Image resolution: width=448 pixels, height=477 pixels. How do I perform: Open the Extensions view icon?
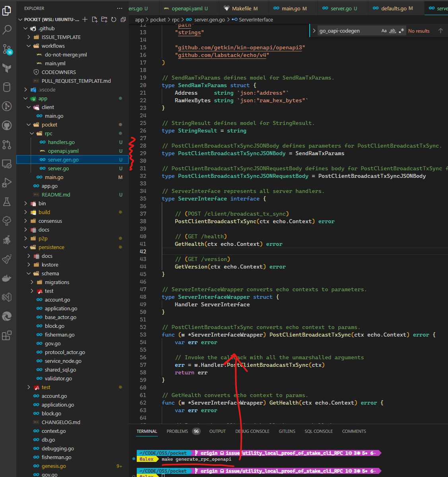pyautogui.click(x=7, y=335)
